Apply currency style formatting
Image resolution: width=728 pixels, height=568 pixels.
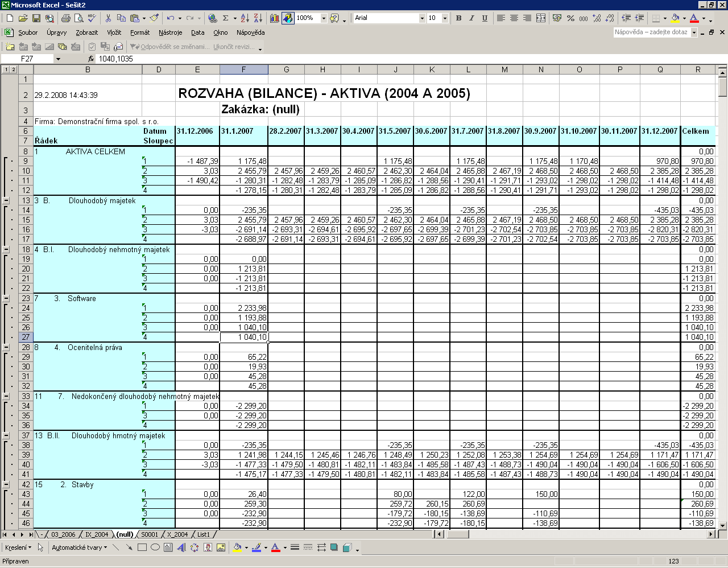click(557, 18)
